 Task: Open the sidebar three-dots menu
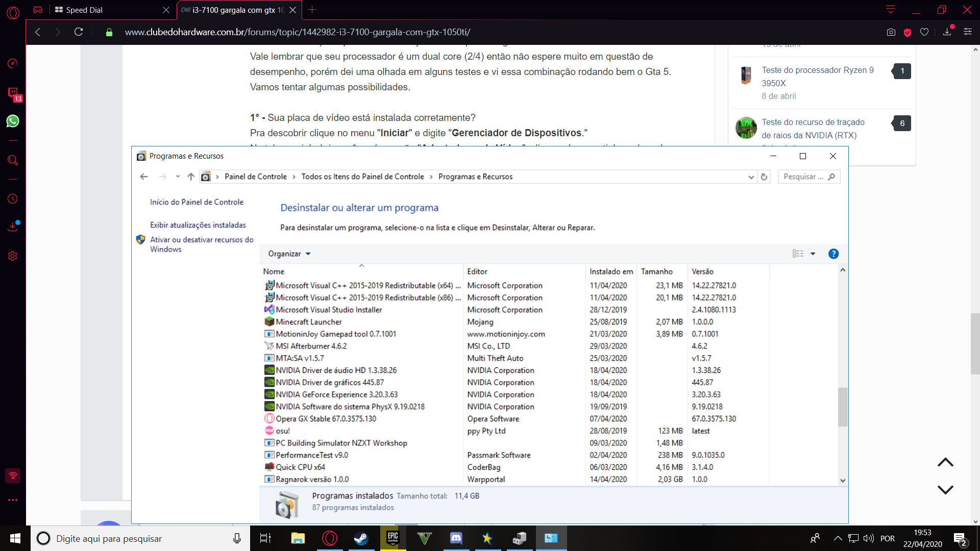pos(13,500)
